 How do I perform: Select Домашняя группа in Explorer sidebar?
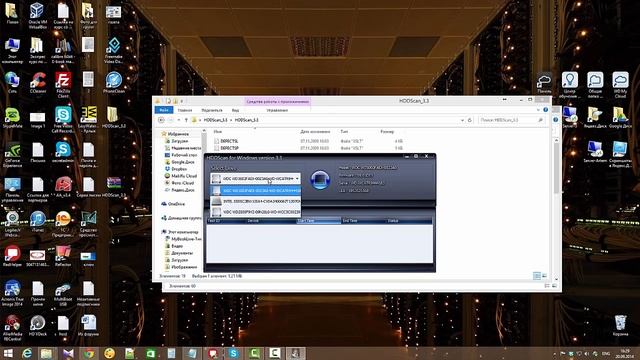[181, 218]
